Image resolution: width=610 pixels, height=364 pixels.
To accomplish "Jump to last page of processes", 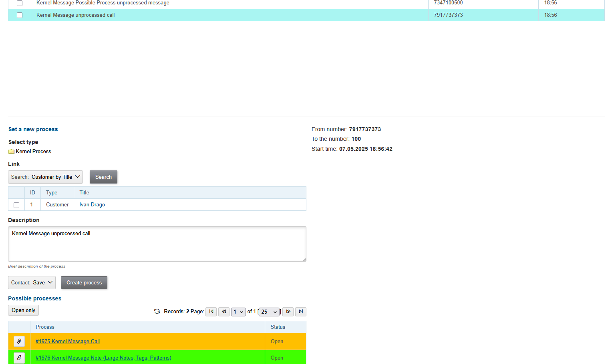I will click(x=301, y=312).
